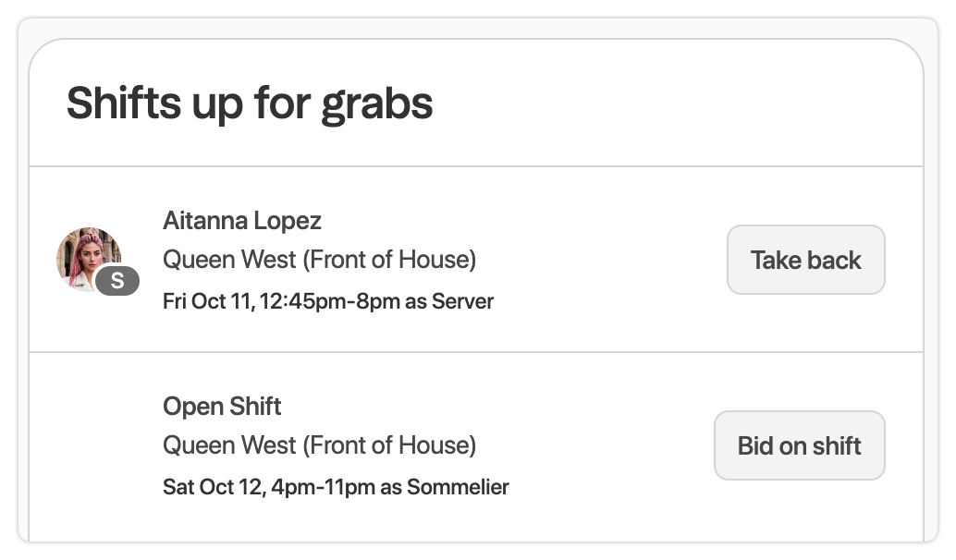Click the gray "S" badge on avatar

pyautogui.click(x=117, y=281)
